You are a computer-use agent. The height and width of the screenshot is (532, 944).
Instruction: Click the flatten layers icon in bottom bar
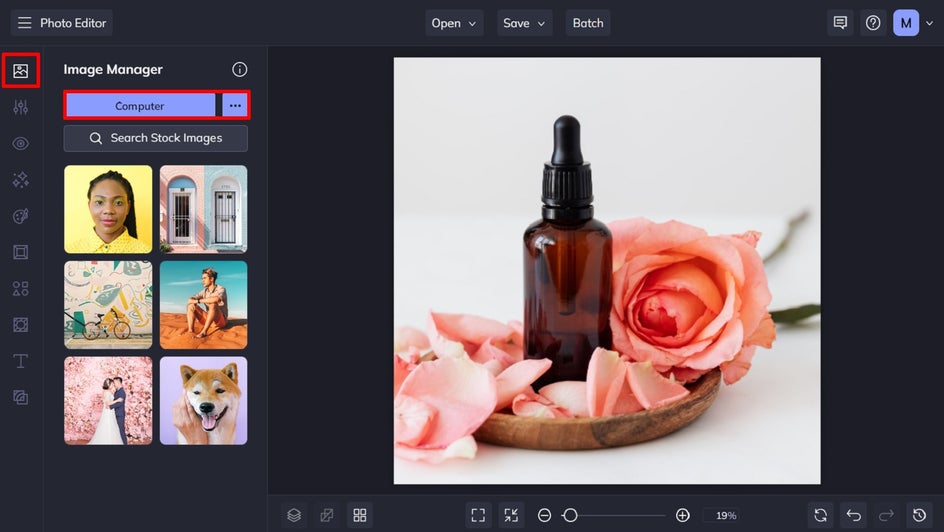327,515
